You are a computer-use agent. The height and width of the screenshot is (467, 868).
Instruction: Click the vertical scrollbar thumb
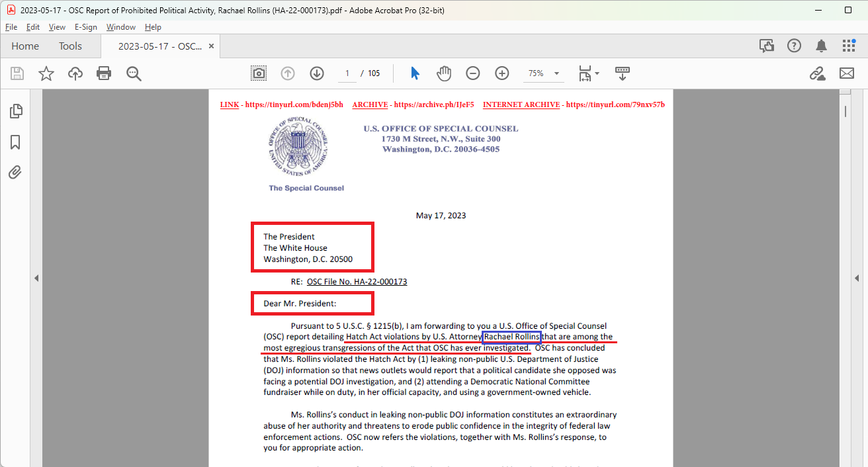[845, 111]
